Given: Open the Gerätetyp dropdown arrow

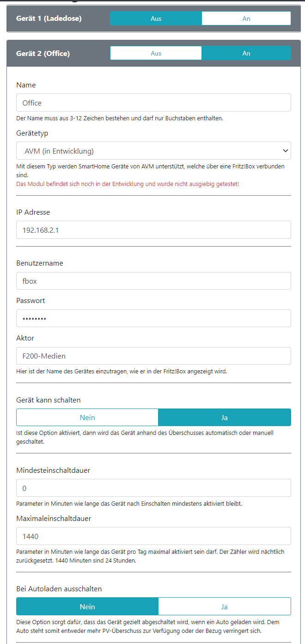Looking at the screenshot, I should (285, 151).
